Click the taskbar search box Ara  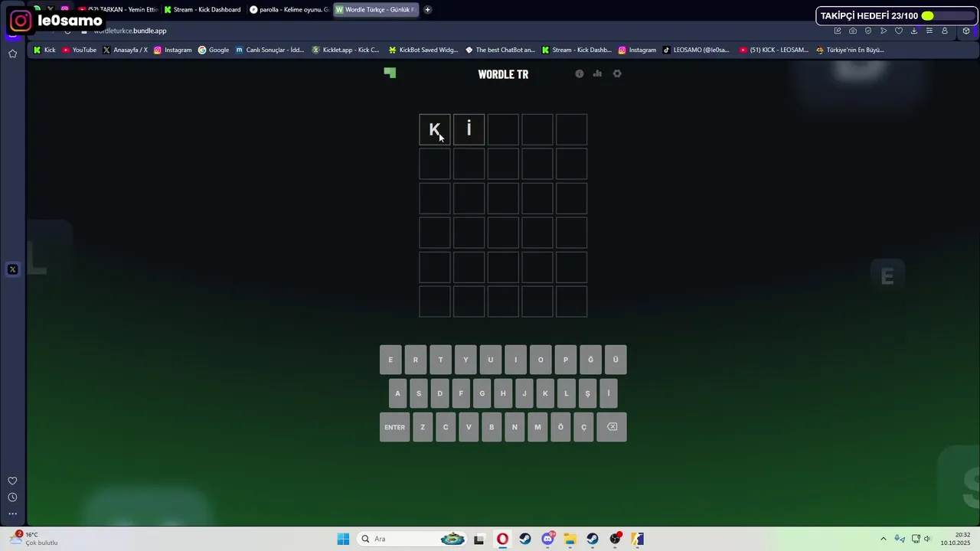tap(413, 539)
